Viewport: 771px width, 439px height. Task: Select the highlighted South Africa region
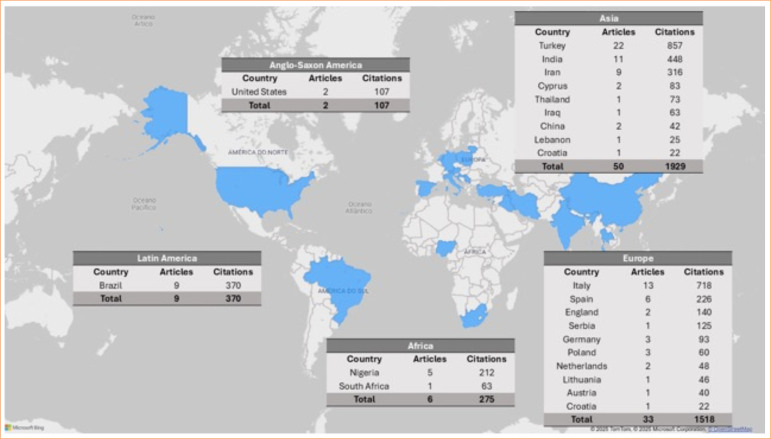pos(474,317)
